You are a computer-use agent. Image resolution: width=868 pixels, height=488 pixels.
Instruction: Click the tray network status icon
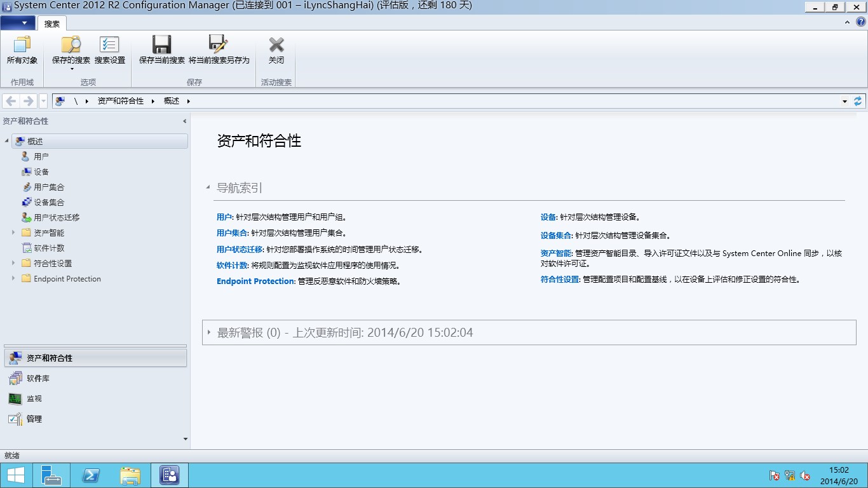[x=790, y=475]
